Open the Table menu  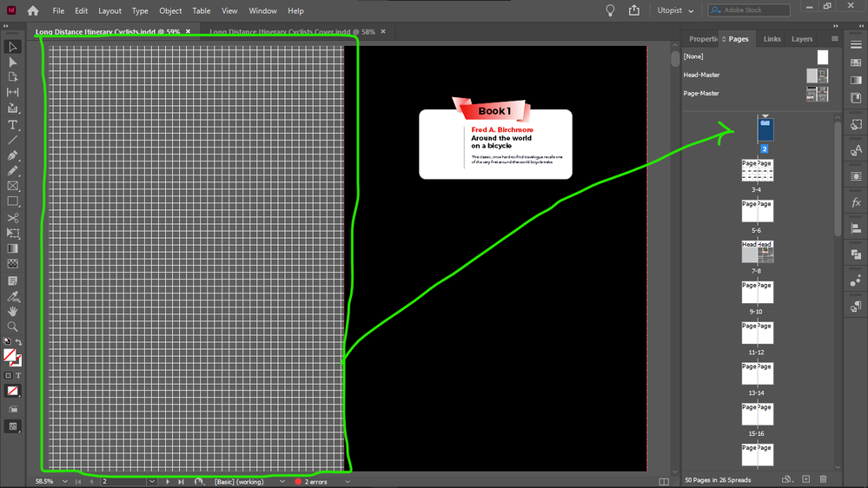click(202, 10)
